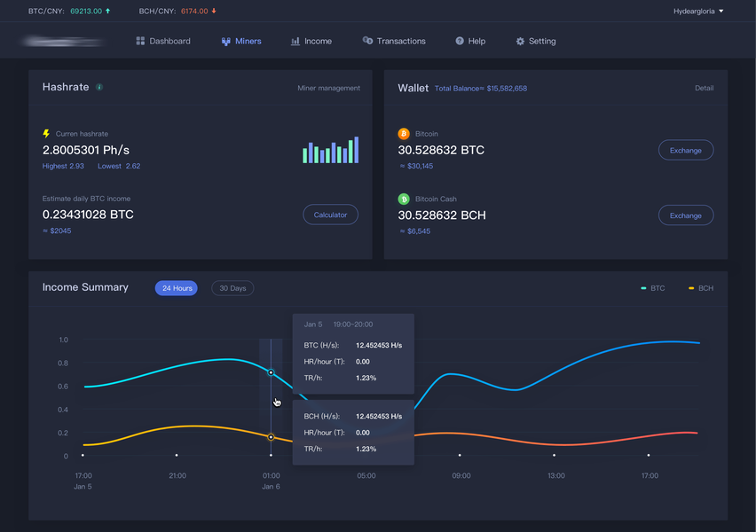Click the Lowest 2.62 text
Viewport: 756px width, 532px height.
coord(119,166)
